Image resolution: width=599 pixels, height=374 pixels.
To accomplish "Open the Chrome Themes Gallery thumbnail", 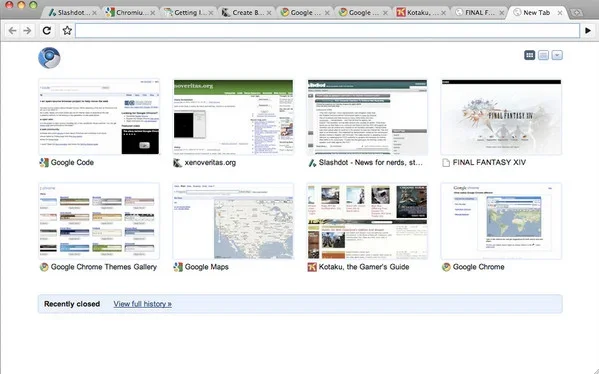I will point(99,221).
